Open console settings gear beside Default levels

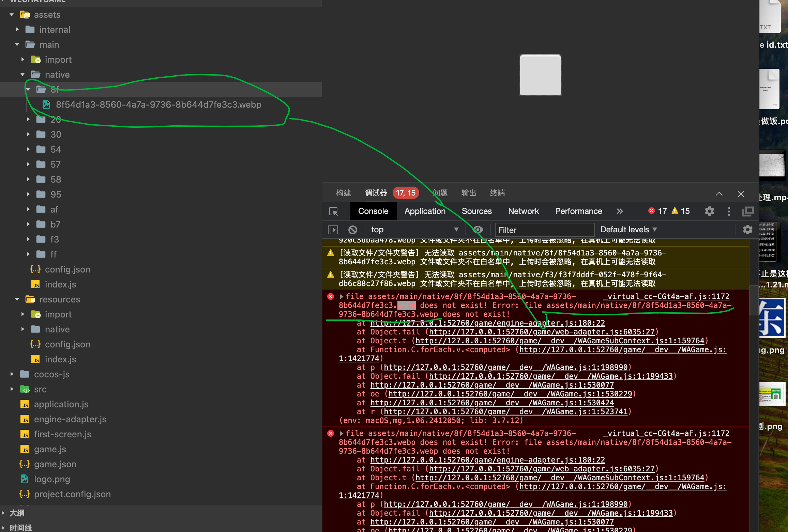[x=747, y=230]
